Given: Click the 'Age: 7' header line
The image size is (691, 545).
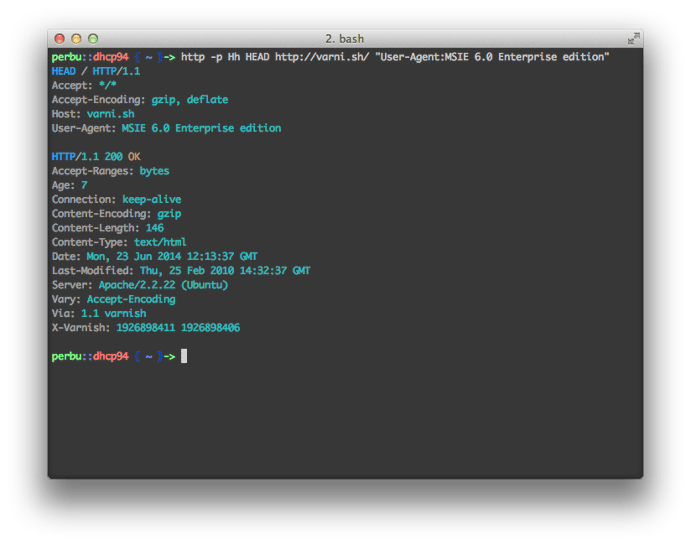Looking at the screenshot, I should click(69, 185).
